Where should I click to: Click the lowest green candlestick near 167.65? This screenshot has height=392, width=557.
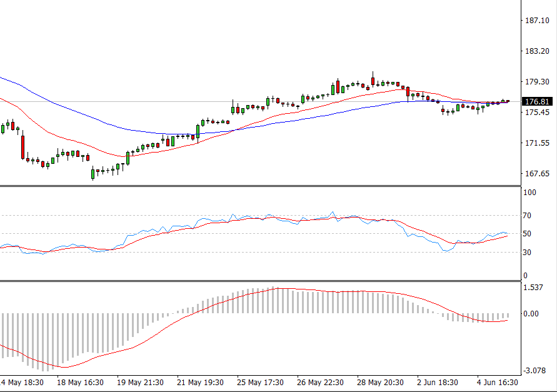91,173
